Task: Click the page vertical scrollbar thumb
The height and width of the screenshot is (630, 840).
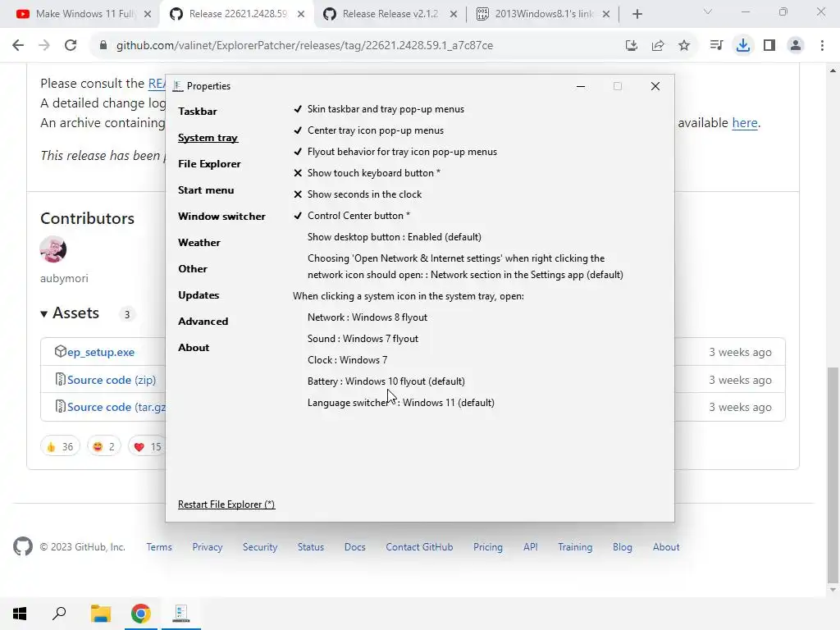Action: 832,475
